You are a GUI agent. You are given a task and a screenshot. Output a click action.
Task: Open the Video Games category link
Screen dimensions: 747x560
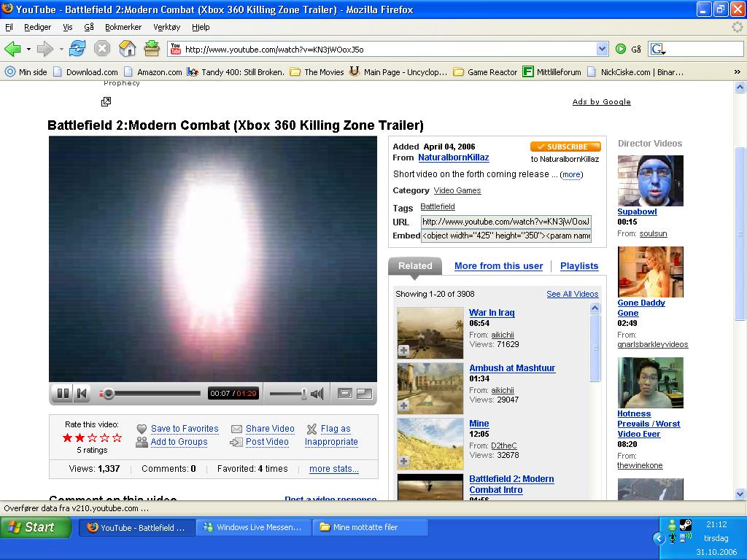coord(457,190)
